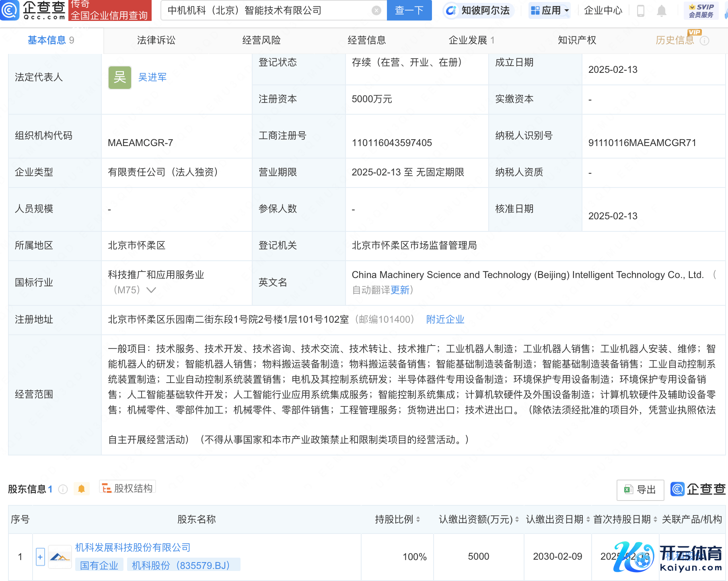The image size is (728, 581).
Task: Open the notification bell in header
Action: click(661, 11)
